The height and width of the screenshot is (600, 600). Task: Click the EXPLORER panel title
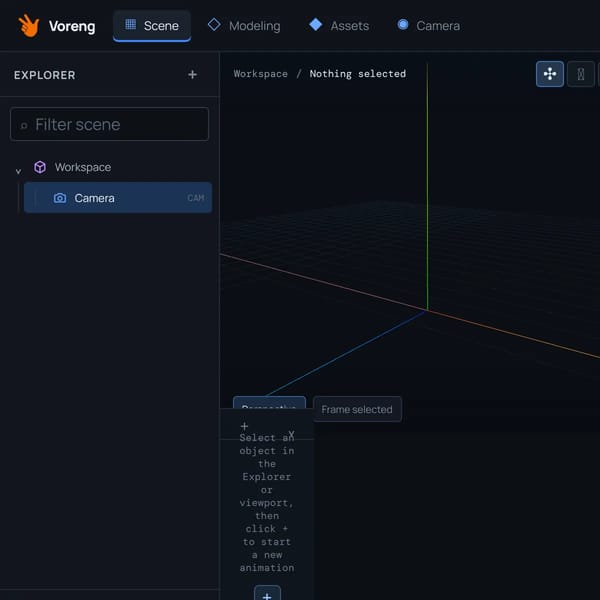(45, 75)
